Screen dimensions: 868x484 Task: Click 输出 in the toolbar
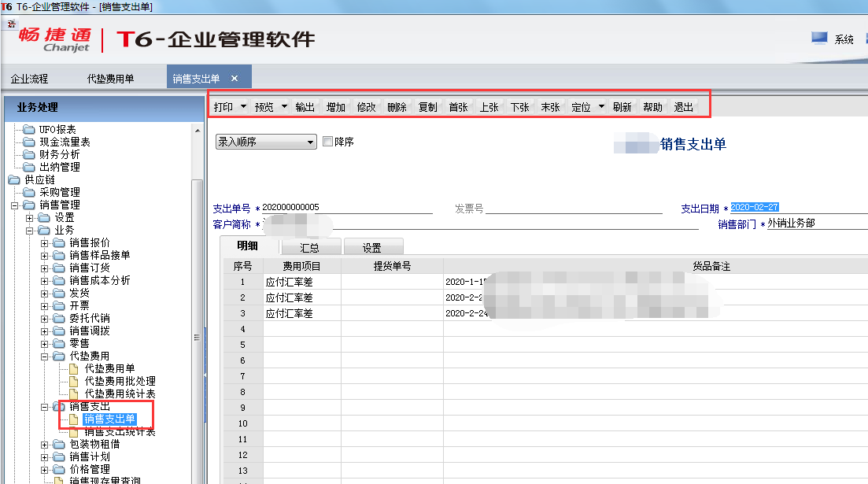(x=305, y=107)
